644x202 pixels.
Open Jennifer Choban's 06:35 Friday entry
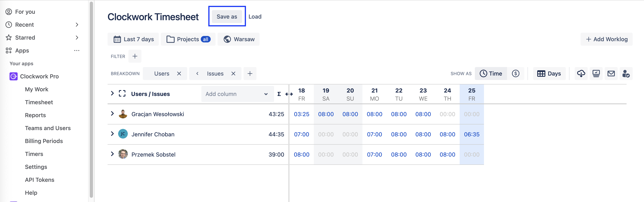click(471, 134)
